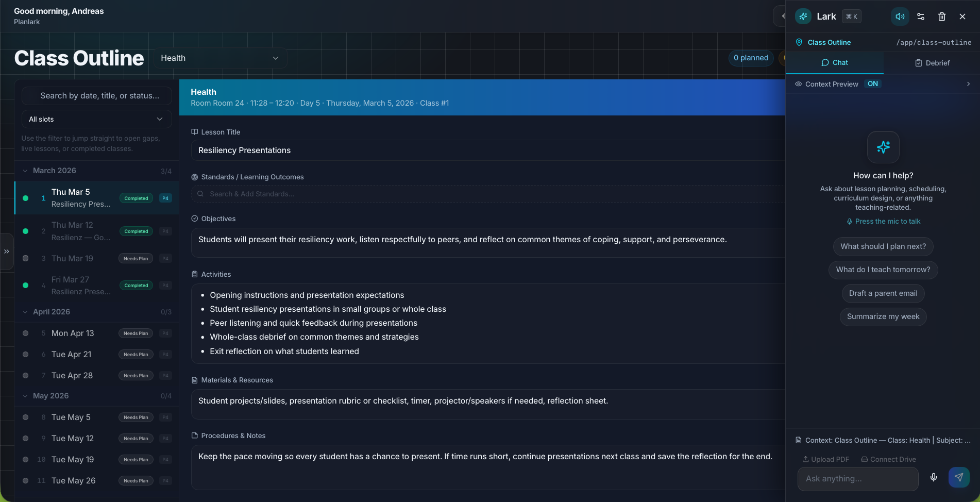Collapse the March 2026 section
This screenshot has height=502, width=980.
pos(25,170)
